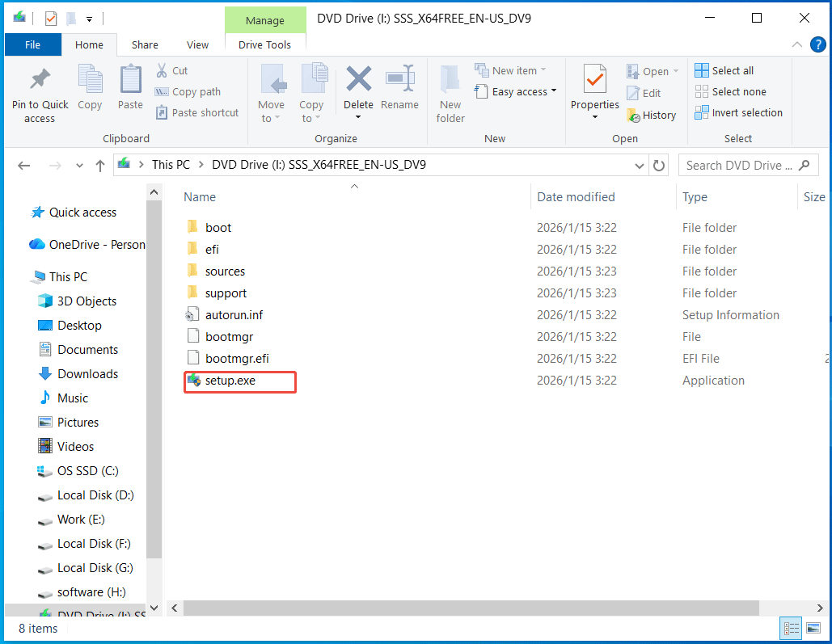Click Invert selection

(739, 112)
